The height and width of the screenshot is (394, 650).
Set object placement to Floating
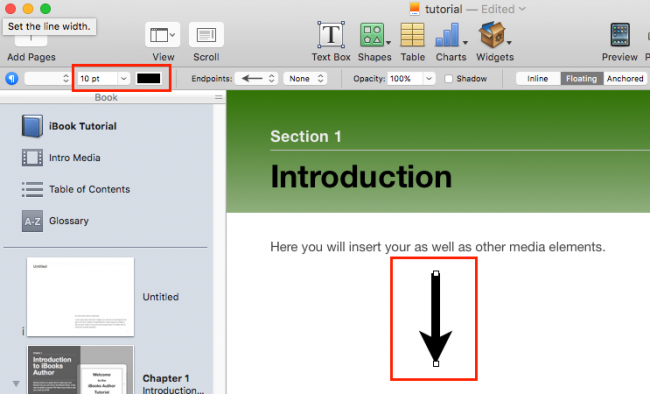click(582, 79)
